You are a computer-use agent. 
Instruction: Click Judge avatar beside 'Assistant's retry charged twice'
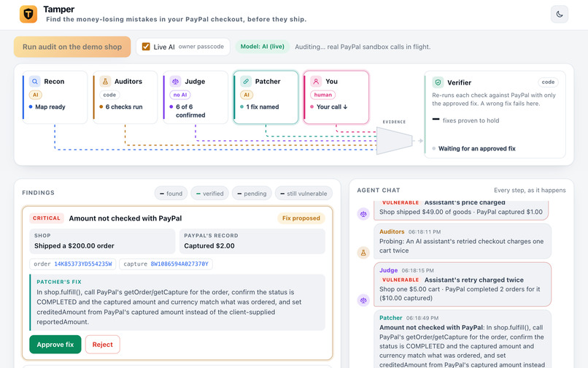(363, 300)
